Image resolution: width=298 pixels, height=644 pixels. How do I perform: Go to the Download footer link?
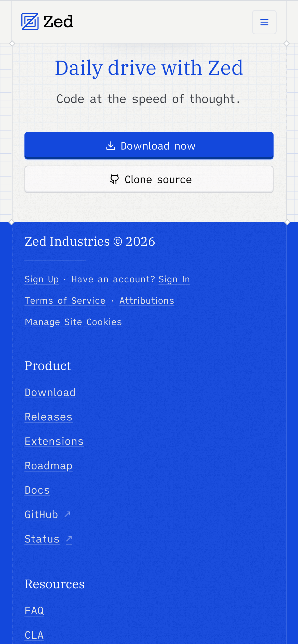(50, 392)
